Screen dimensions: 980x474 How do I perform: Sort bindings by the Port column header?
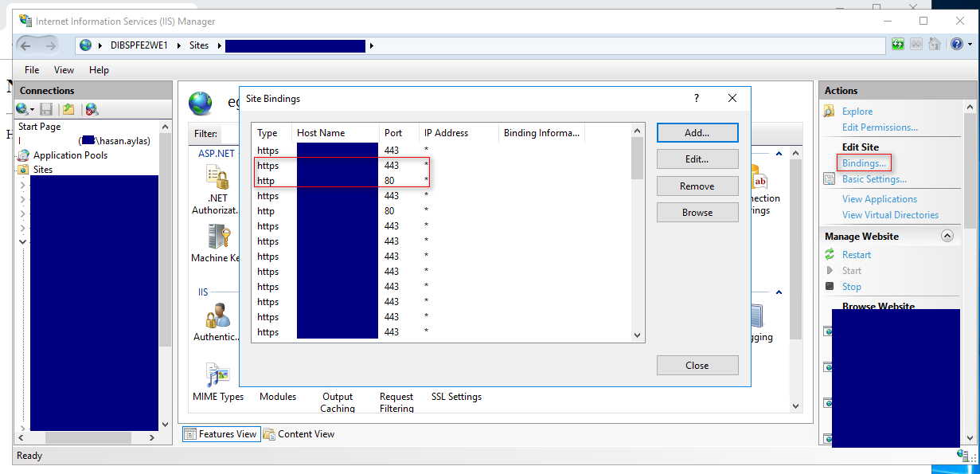[399, 133]
